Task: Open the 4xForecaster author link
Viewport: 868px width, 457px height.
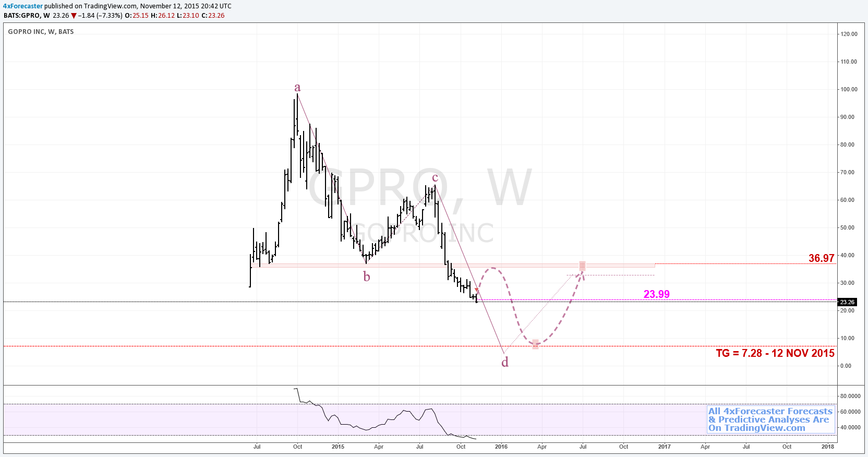Action: 23,6
